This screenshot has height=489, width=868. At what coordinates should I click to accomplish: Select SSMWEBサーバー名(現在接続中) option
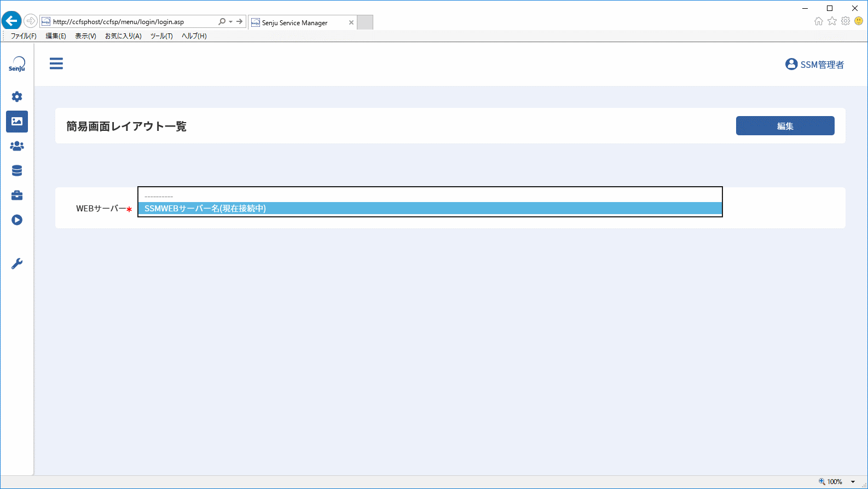pos(430,209)
